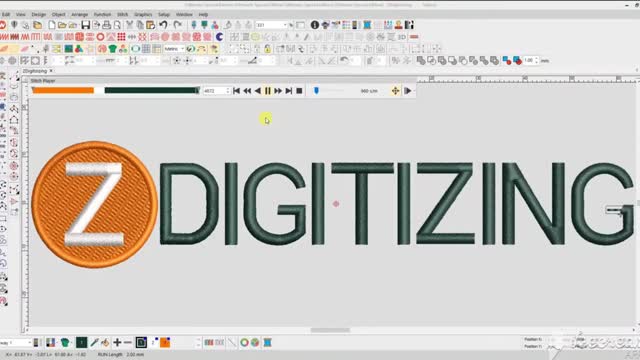Open the Edit menu
This screenshot has width=640, height=360.
click(x=6, y=14)
